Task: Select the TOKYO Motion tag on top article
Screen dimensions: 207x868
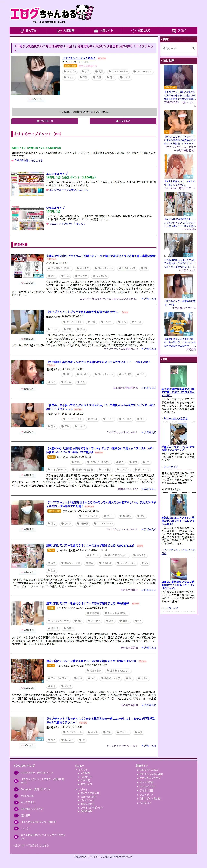Action: pos(118,72)
